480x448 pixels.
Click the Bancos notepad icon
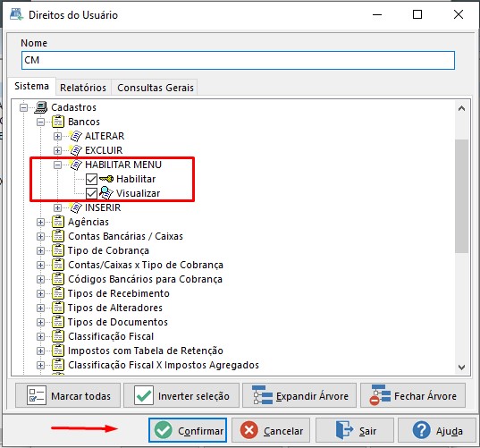click(x=58, y=122)
